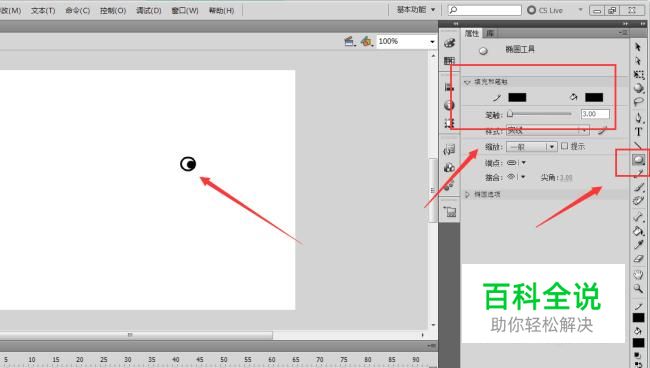This screenshot has width=650, height=368.
Task: Switch to the 属性 properties tab
Action: pyautogui.click(x=472, y=33)
